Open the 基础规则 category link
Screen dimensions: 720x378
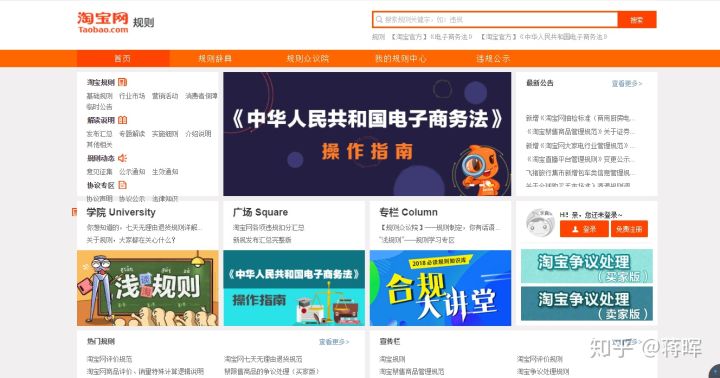(x=99, y=96)
